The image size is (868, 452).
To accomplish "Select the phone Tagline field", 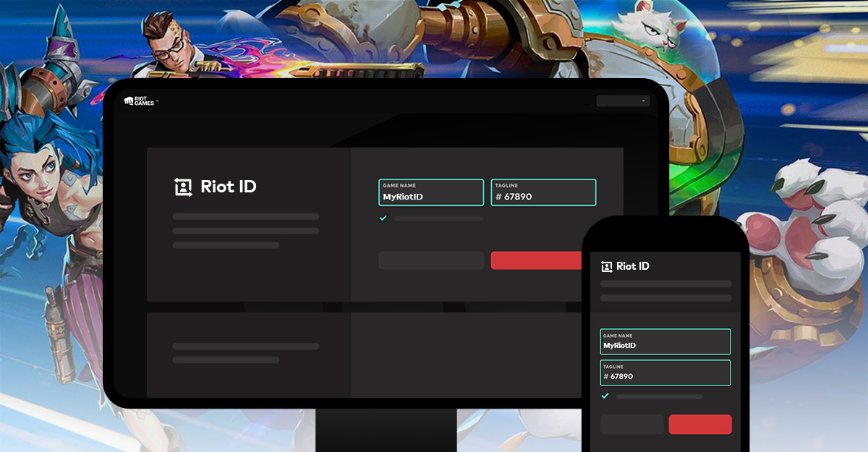I will pyautogui.click(x=665, y=372).
